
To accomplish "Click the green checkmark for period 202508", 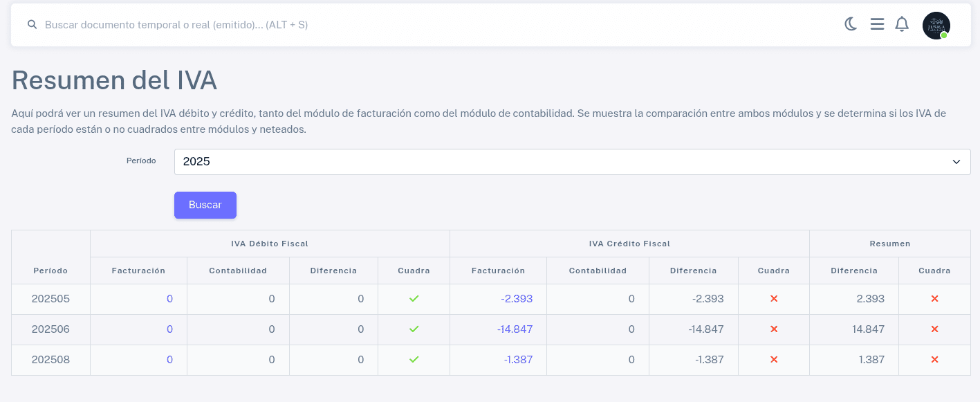I will click(x=414, y=360).
